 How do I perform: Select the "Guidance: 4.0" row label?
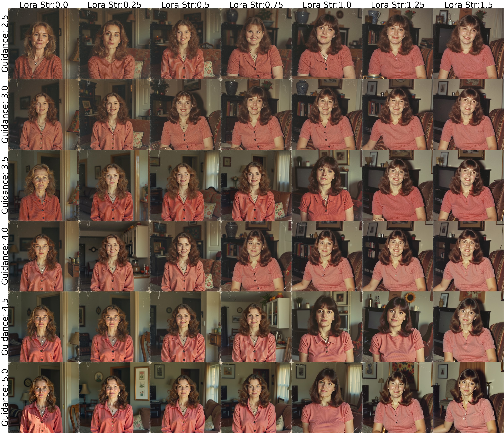pos(4,256)
